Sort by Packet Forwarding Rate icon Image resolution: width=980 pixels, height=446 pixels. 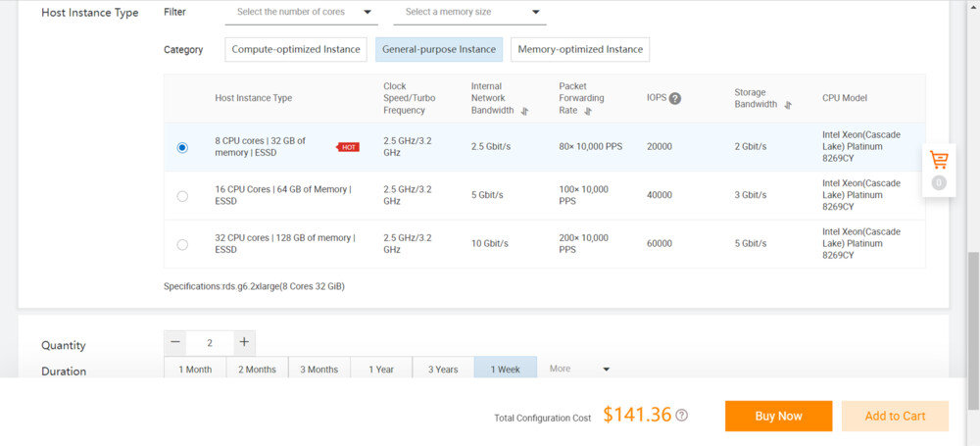click(588, 111)
